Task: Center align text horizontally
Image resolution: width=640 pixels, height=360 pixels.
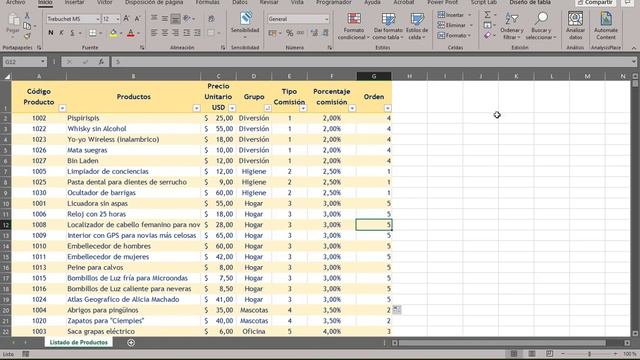Action: (x=165, y=33)
